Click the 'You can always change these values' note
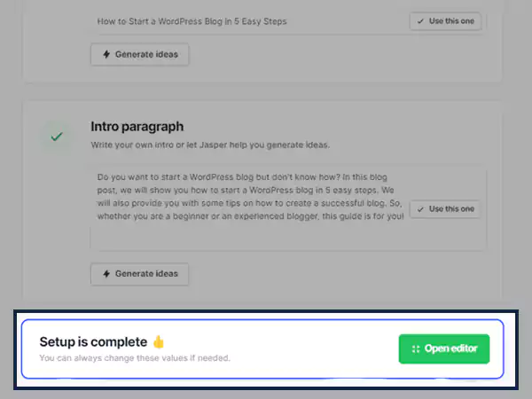Viewport: 532px width, 399px height. [x=134, y=358]
